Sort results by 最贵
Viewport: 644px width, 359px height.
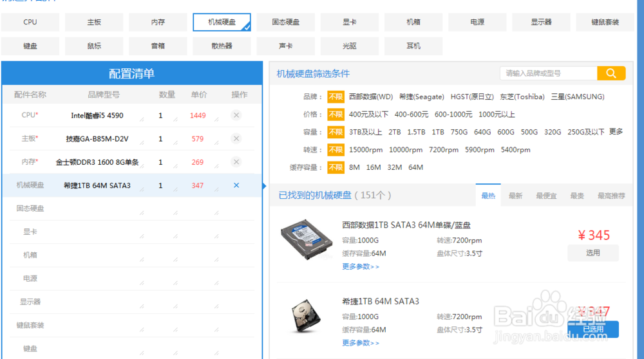(577, 196)
